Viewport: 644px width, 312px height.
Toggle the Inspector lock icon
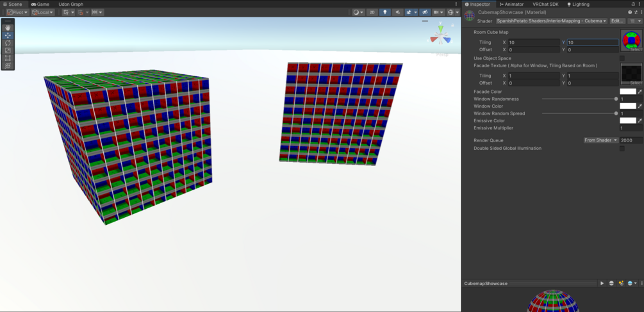633,4
